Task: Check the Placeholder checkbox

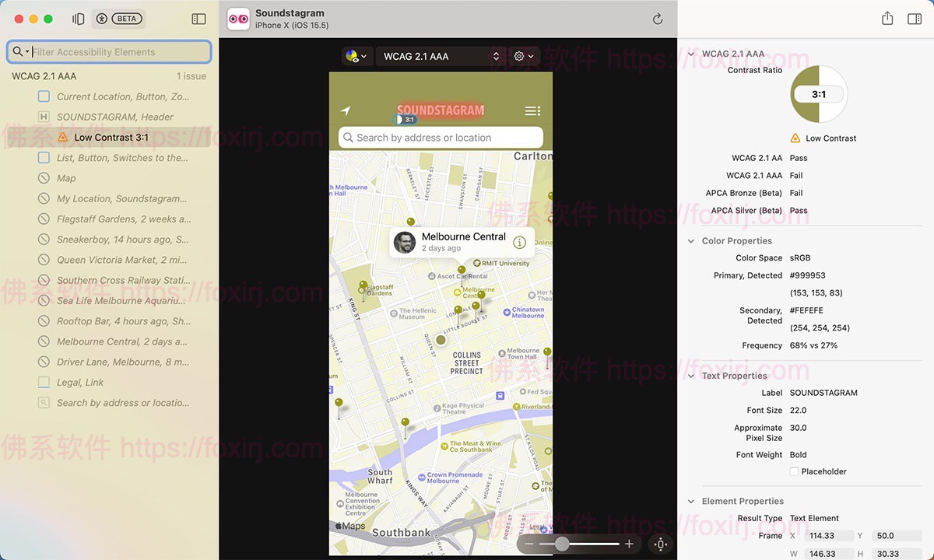Action: click(794, 471)
